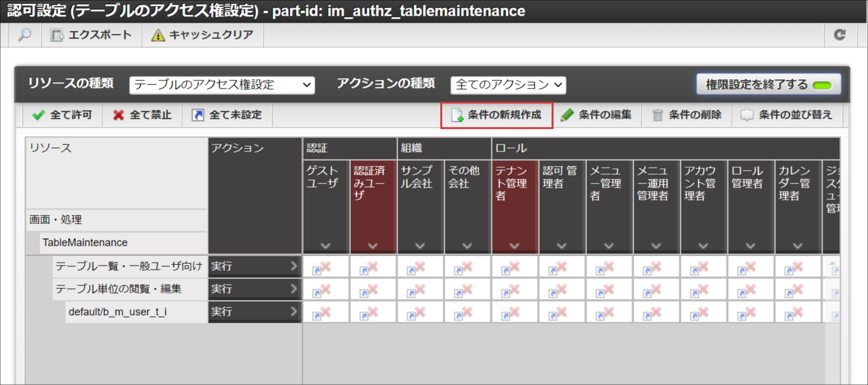The image size is (868, 385).
Task: Click 条件の新規作成 to create a new condition
Action: tap(497, 115)
